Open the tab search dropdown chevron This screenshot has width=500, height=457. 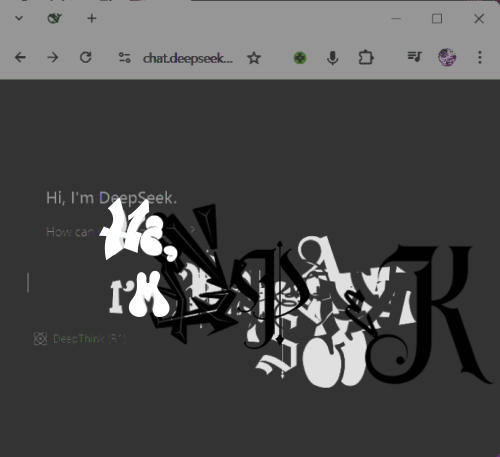click(x=19, y=18)
